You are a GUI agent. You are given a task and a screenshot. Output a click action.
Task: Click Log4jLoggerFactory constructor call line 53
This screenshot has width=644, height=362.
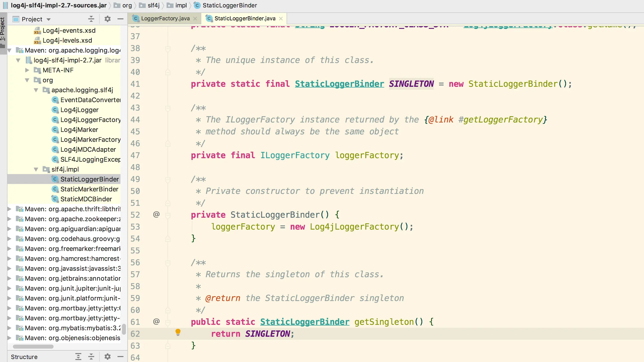coord(354,227)
